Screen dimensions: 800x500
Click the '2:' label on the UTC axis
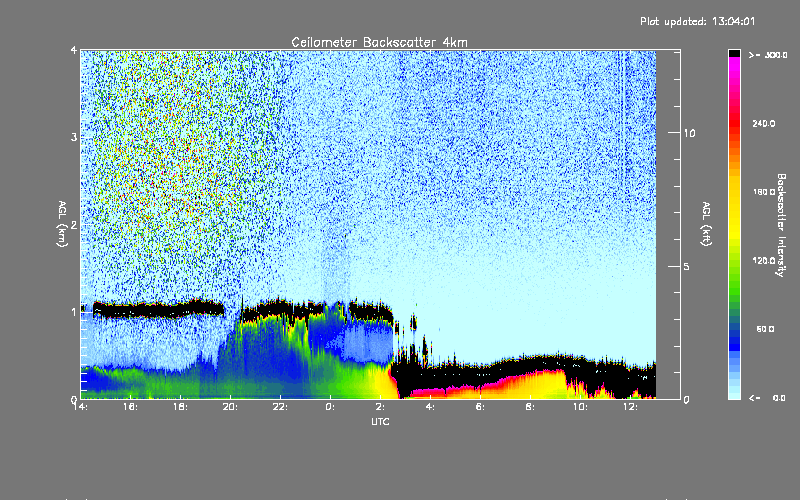coord(380,407)
